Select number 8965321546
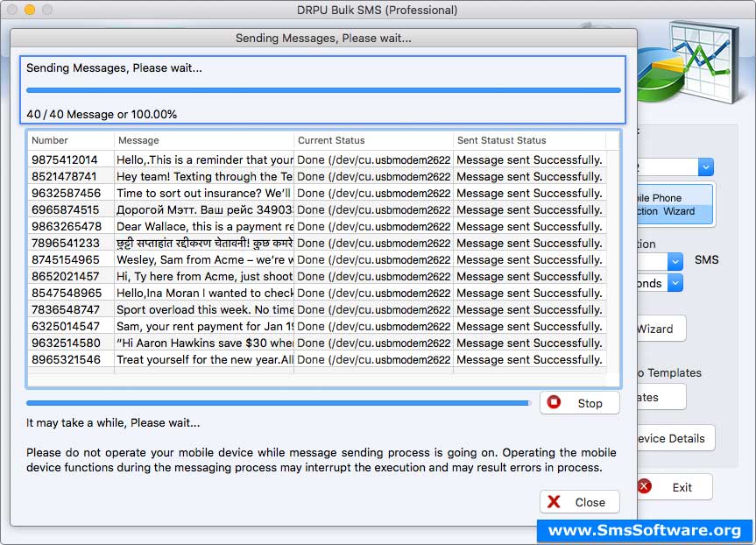This screenshot has height=545, width=756. (x=66, y=359)
